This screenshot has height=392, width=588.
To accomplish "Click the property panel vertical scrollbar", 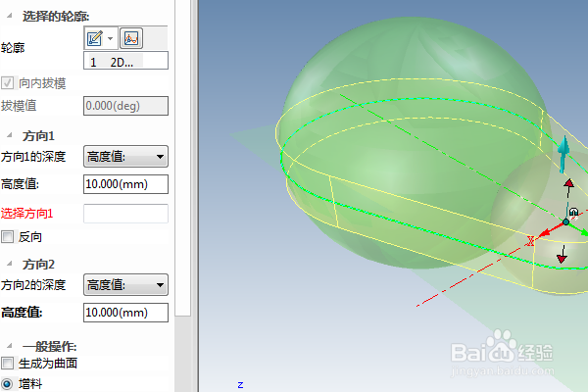I will tap(182, 158).
